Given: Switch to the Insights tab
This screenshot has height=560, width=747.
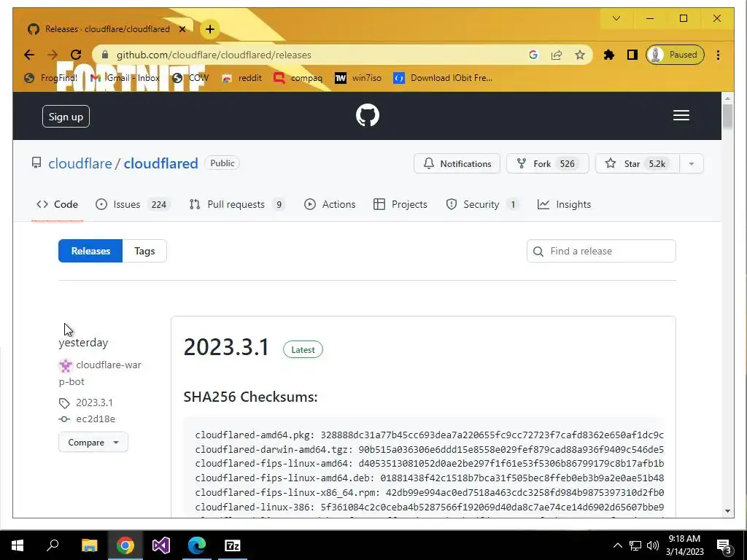Looking at the screenshot, I should pos(564,204).
